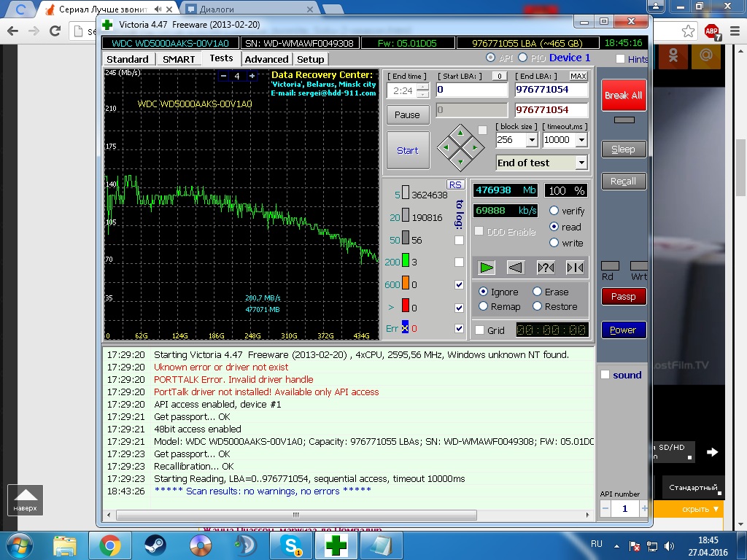Click the left arrow in navigation diamond
The image size is (747, 560).
(446, 147)
